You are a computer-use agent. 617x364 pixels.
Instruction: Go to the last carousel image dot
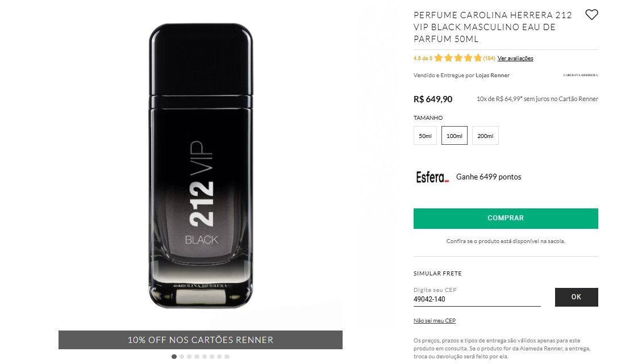coord(227,357)
